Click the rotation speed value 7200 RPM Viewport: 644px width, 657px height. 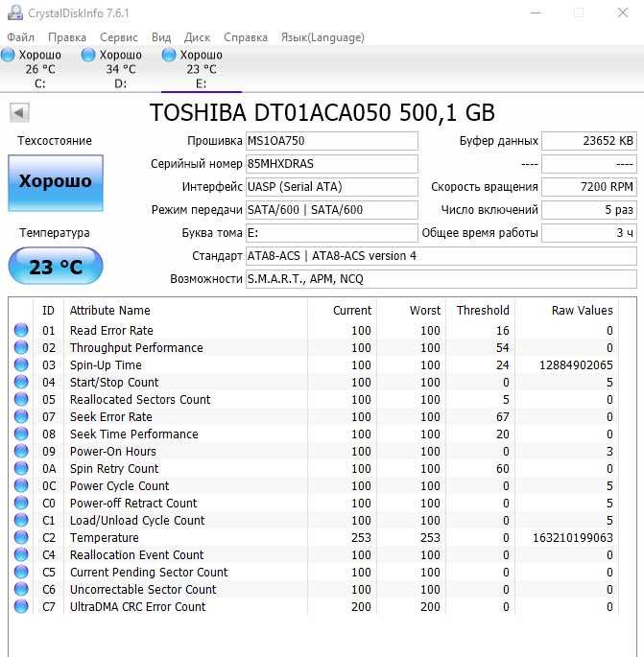click(x=589, y=187)
